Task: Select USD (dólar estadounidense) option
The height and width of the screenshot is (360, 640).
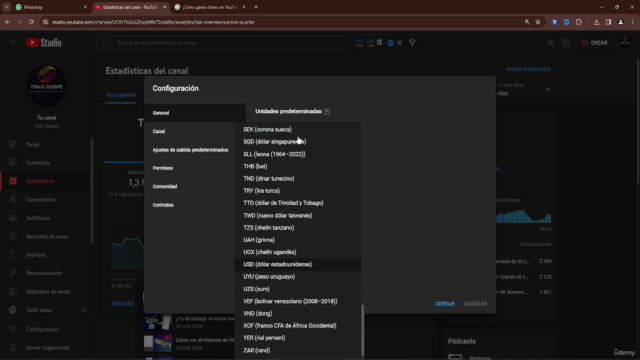Action: pos(298,264)
